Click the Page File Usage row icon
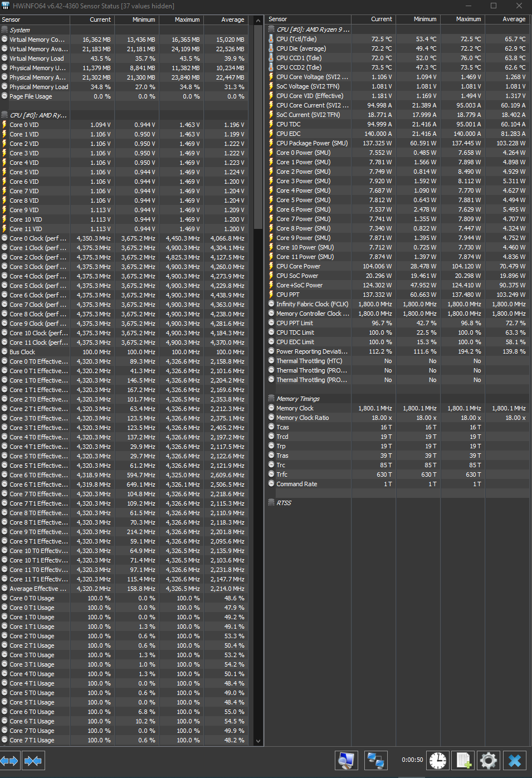This screenshot has height=778, width=532. tap(4, 96)
